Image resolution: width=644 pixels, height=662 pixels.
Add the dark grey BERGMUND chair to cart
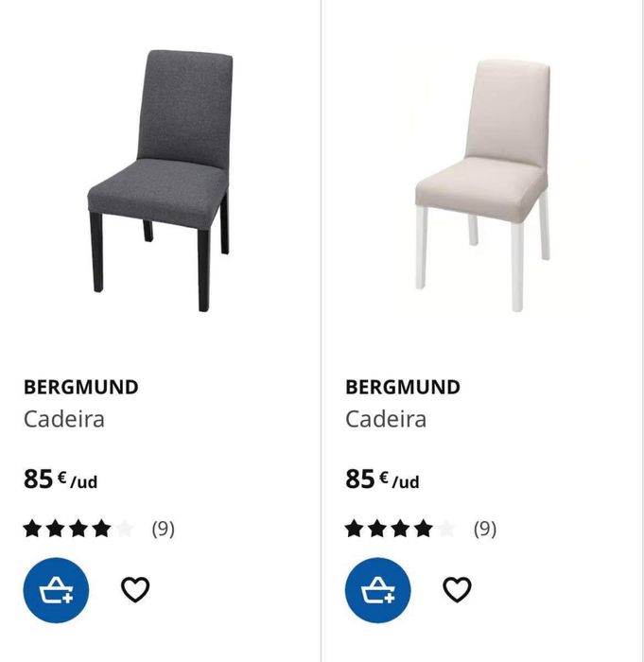(x=56, y=590)
